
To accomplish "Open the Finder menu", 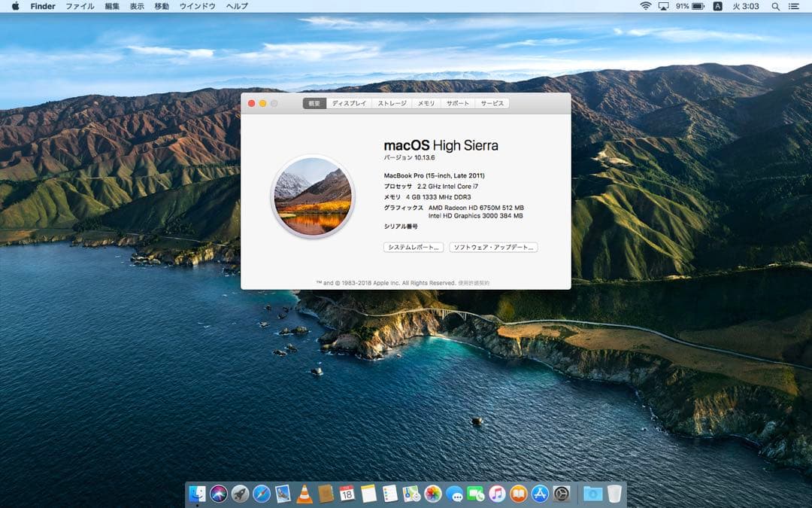I will [42, 6].
